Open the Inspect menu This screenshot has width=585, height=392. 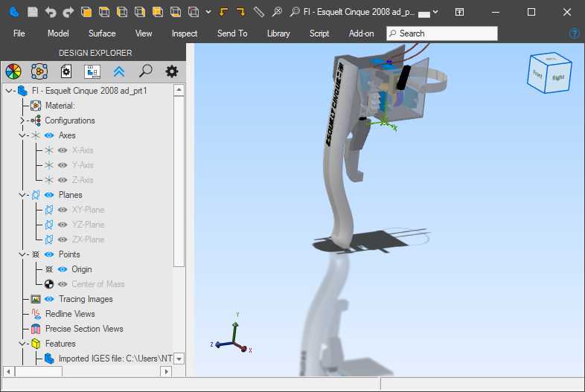(185, 33)
